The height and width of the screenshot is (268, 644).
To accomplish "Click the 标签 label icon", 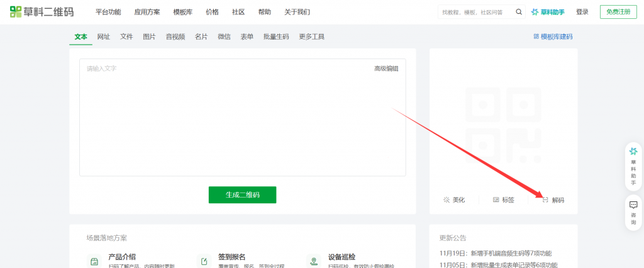I will 496,200.
